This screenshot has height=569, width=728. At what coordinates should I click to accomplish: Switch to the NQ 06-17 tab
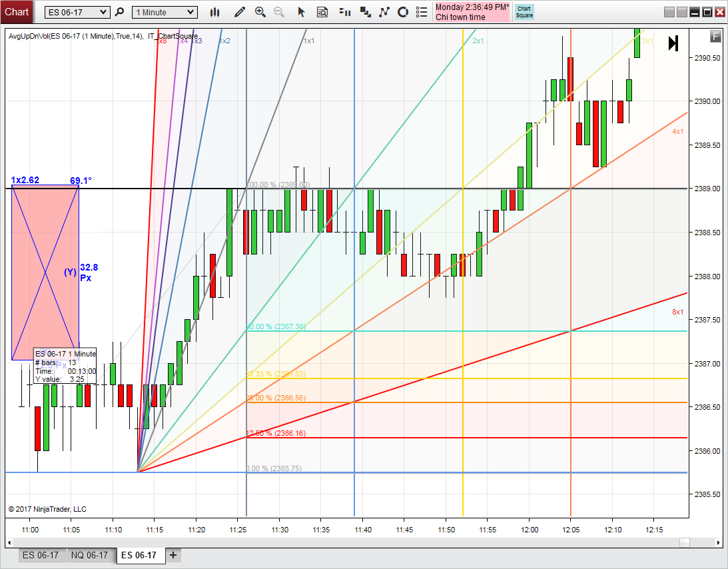(89, 555)
